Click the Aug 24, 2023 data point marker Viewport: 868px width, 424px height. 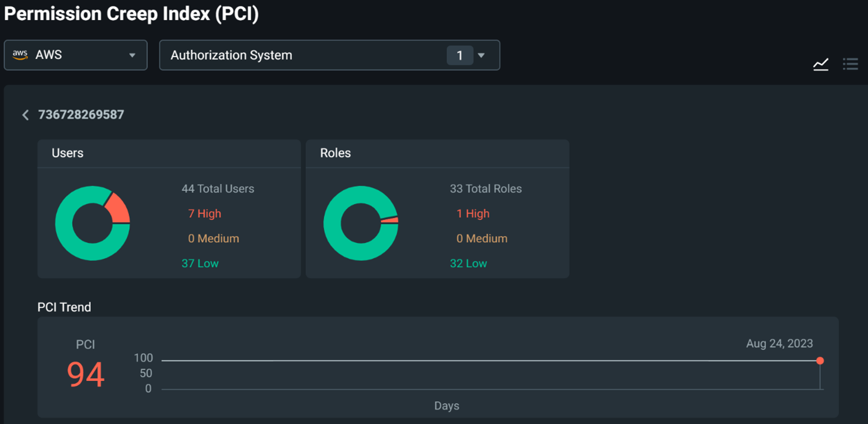[x=820, y=360]
